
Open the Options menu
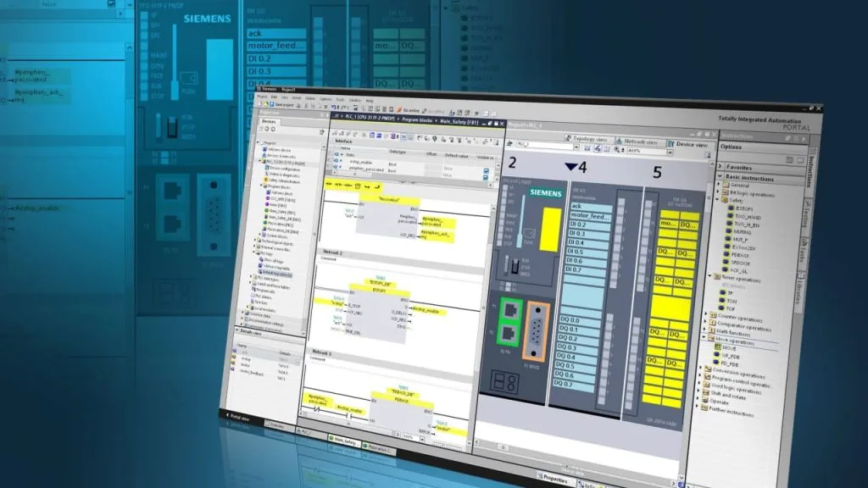(325, 100)
